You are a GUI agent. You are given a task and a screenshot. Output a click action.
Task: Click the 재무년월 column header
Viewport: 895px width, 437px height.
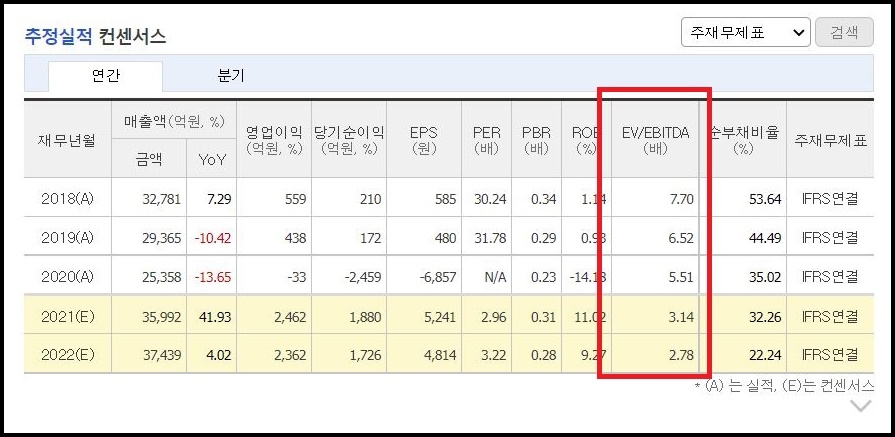[67, 139]
